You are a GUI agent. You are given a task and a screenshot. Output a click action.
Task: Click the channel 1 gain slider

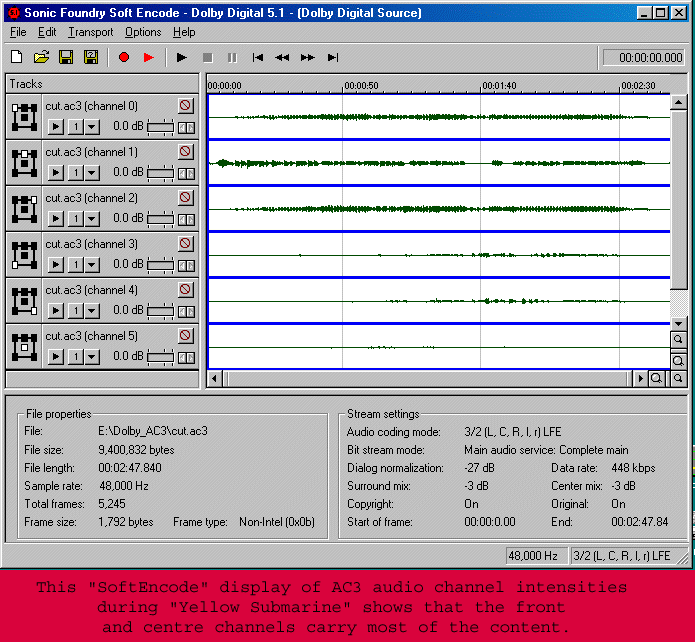coord(160,173)
